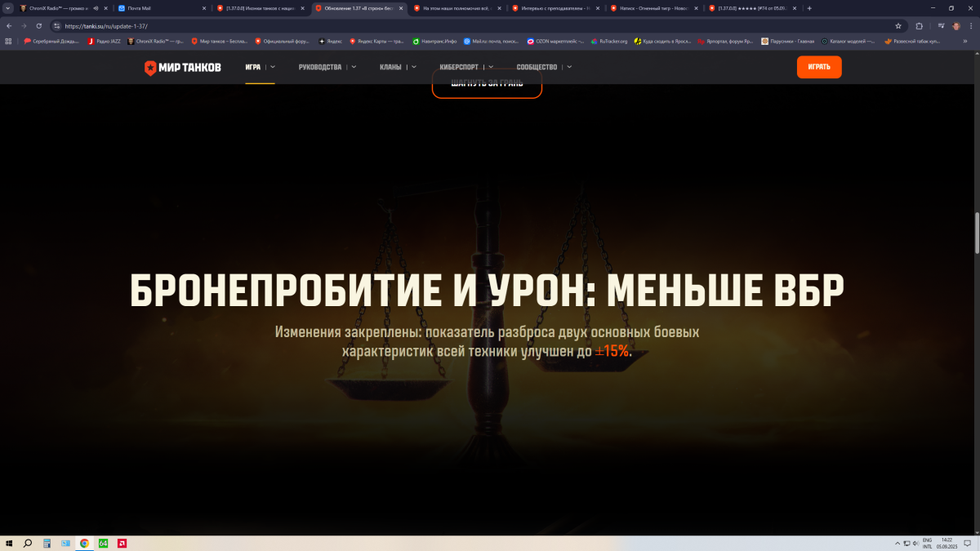Open the bookmarks apps grid icon
This screenshot has height=551, width=980.
8,41
